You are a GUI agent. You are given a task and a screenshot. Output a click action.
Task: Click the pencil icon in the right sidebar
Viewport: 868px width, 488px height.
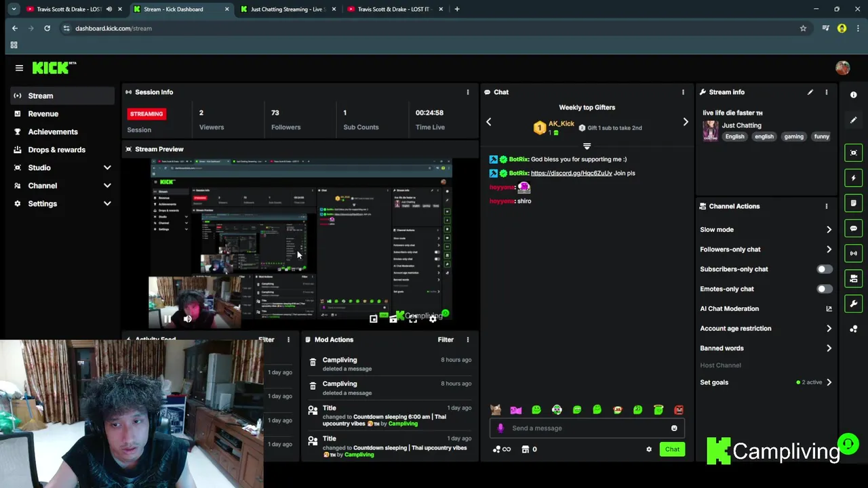tap(854, 120)
